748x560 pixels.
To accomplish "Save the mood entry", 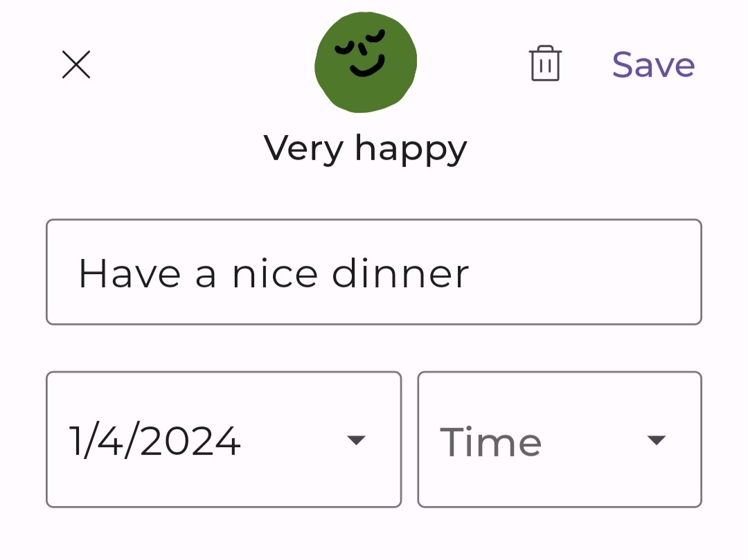I will [x=653, y=64].
